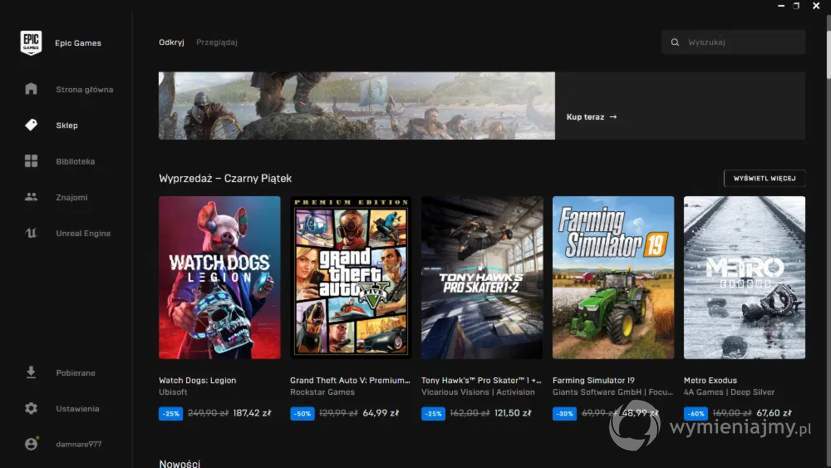This screenshot has height=468, width=831.
Task: Click the -60% badge for Metro Exodus
Action: tap(695, 413)
